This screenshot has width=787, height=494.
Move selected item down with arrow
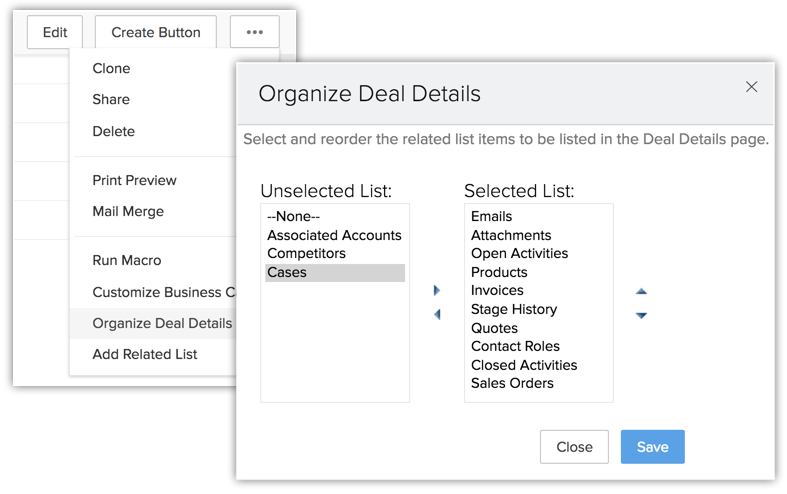tap(641, 316)
